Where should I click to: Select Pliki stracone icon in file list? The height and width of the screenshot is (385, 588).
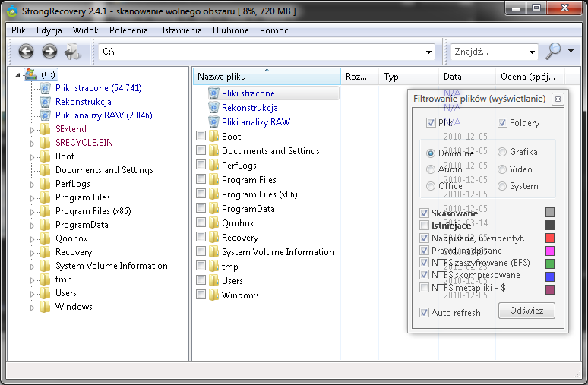pyautogui.click(x=213, y=93)
